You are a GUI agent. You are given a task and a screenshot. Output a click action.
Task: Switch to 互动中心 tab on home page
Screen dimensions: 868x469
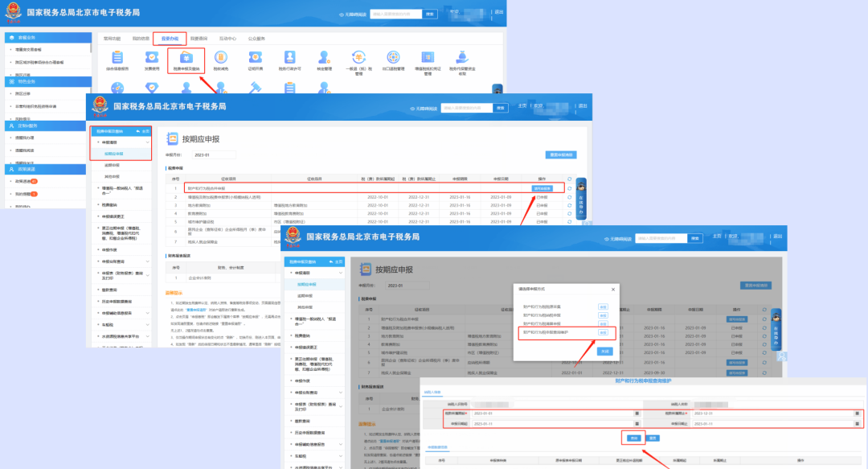click(x=227, y=39)
